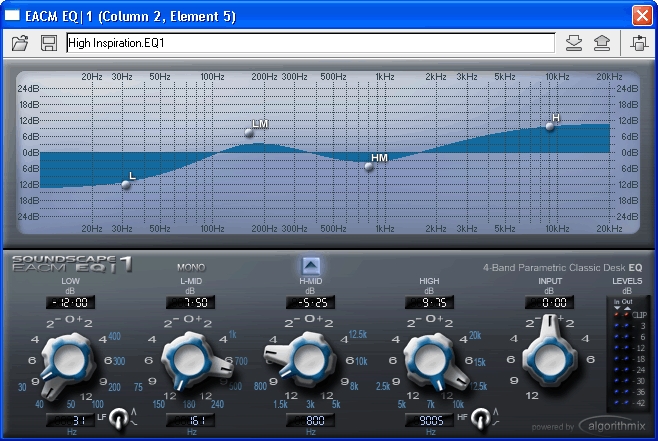
Task: Click the upload arrow toolbar icon
Action: click(x=602, y=43)
